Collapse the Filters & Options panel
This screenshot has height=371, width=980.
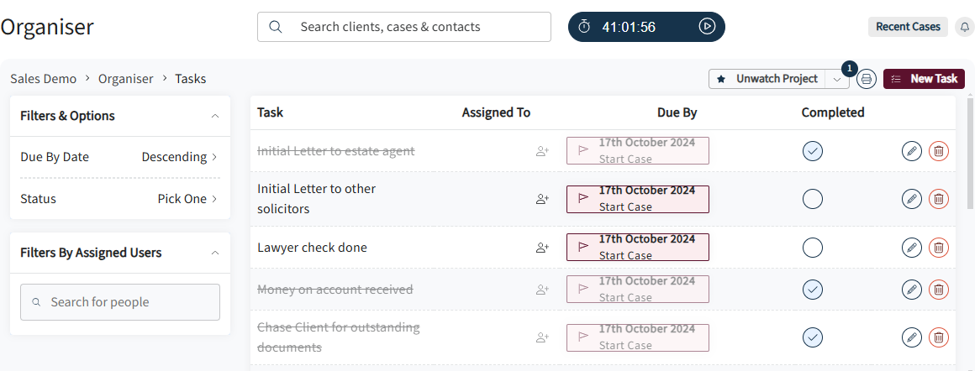point(215,116)
